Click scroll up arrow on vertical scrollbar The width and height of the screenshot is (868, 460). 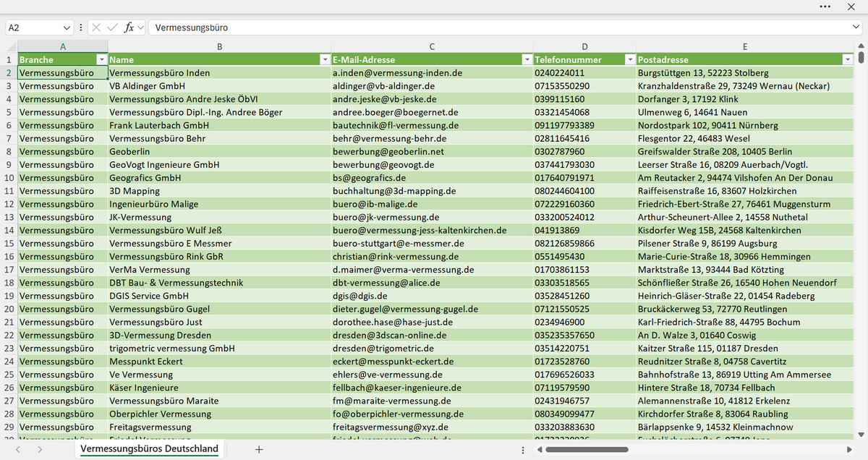861,46
